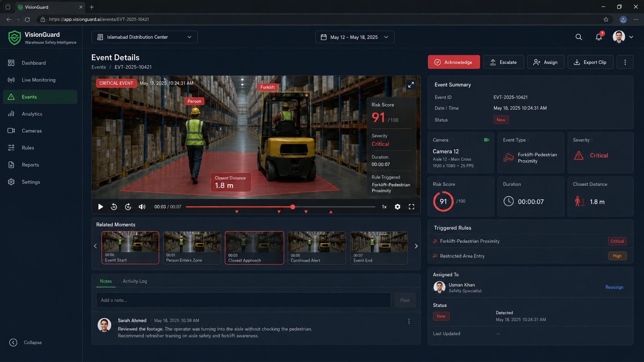Escalate the event
This screenshot has height=362, width=644.
point(503,62)
